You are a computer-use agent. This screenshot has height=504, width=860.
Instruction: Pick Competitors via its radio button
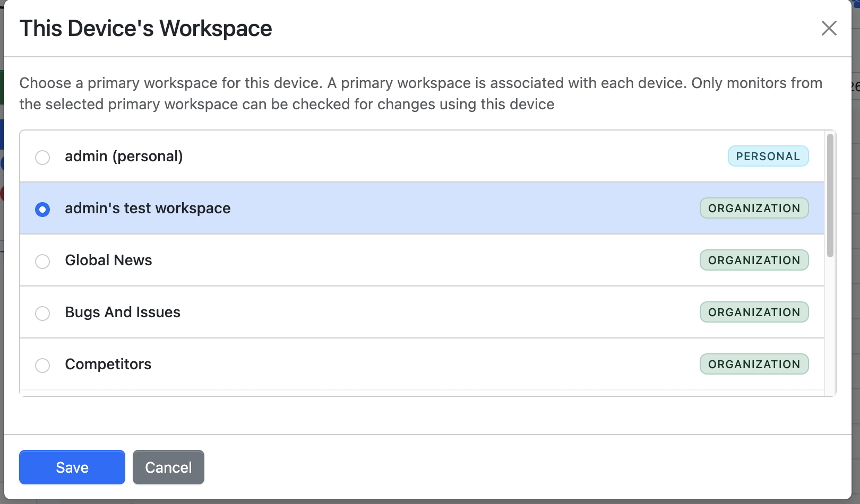(x=42, y=366)
